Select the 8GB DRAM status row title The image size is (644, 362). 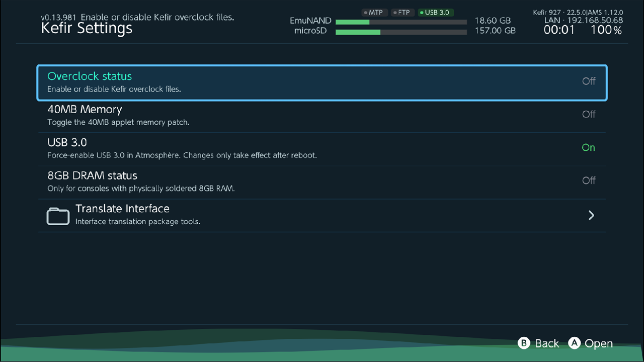coord(92,176)
